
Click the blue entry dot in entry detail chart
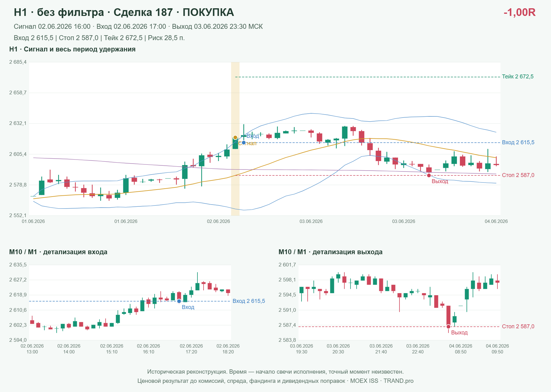[x=179, y=301]
